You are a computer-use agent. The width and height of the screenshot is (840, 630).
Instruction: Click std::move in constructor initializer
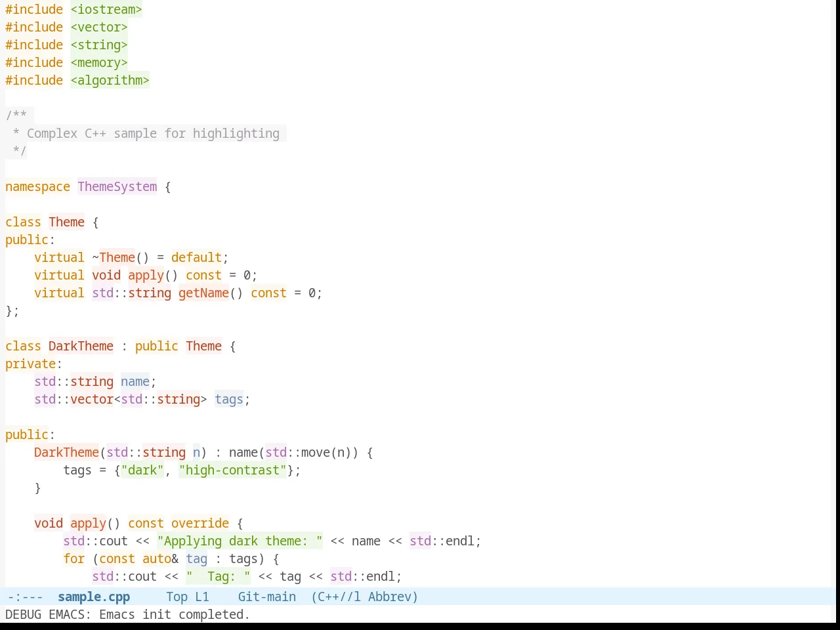[x=297, y=452]
